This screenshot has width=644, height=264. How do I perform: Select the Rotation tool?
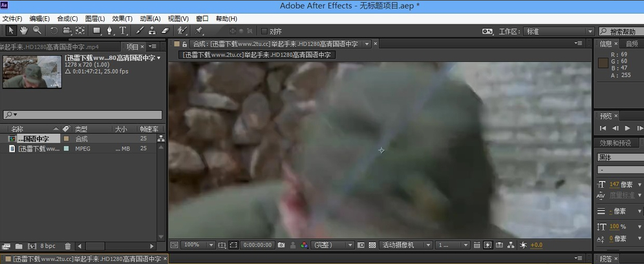click(54, 30)
